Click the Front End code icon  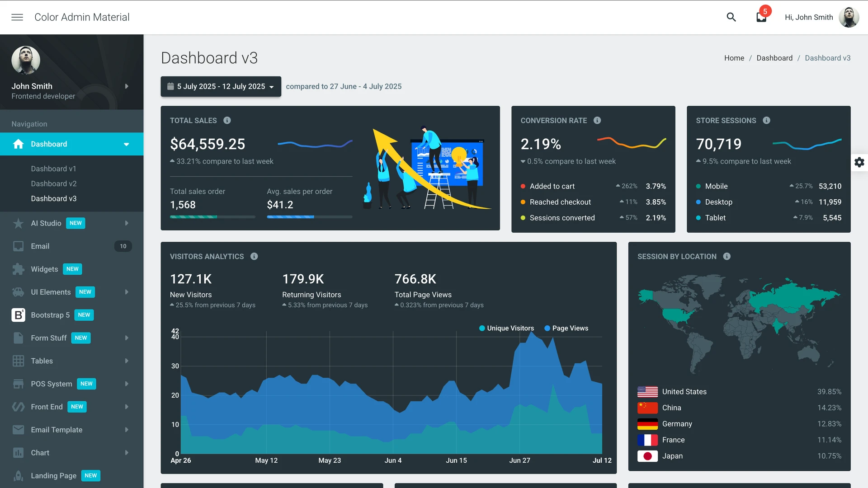(x=18, y=407)
